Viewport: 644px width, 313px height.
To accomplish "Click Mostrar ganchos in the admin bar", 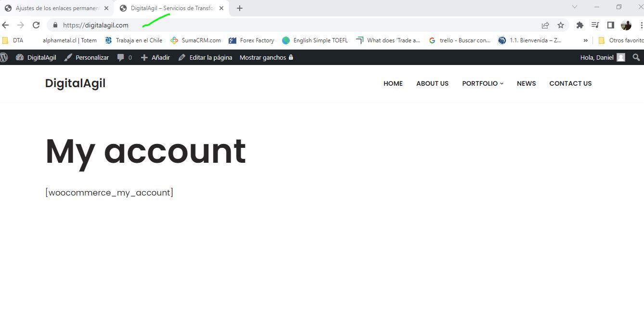I will [267, 57].
